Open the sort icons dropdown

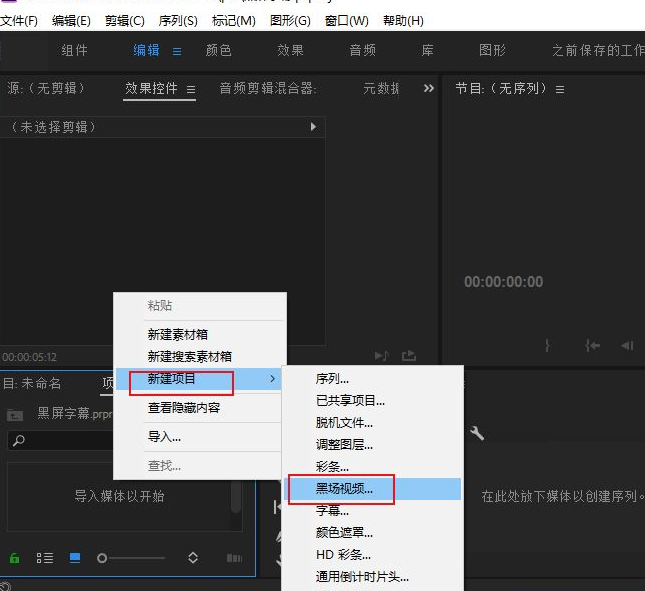point(193,558)
